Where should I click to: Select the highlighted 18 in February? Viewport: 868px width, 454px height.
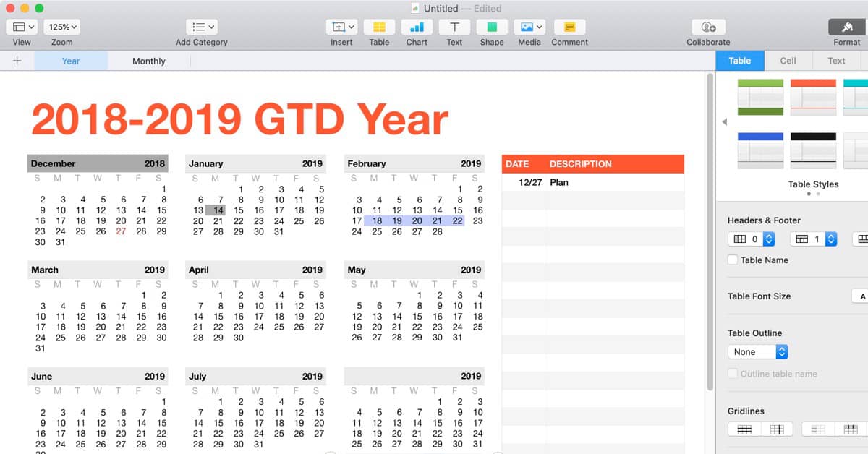point(377,220)
